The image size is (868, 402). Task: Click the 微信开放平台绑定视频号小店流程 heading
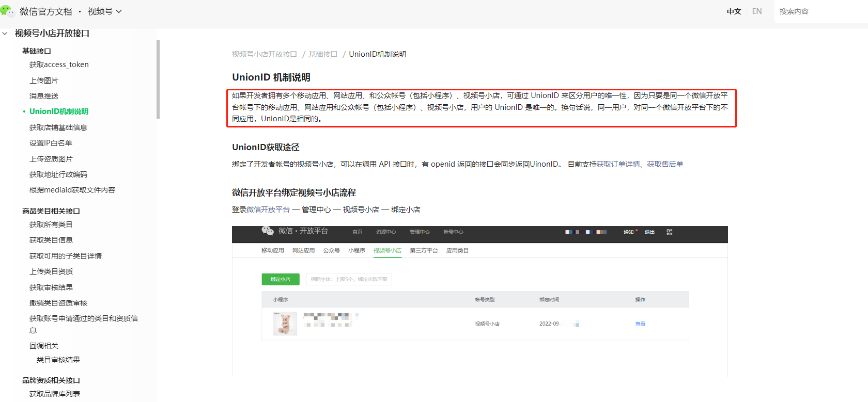click(x=294, y=192)
